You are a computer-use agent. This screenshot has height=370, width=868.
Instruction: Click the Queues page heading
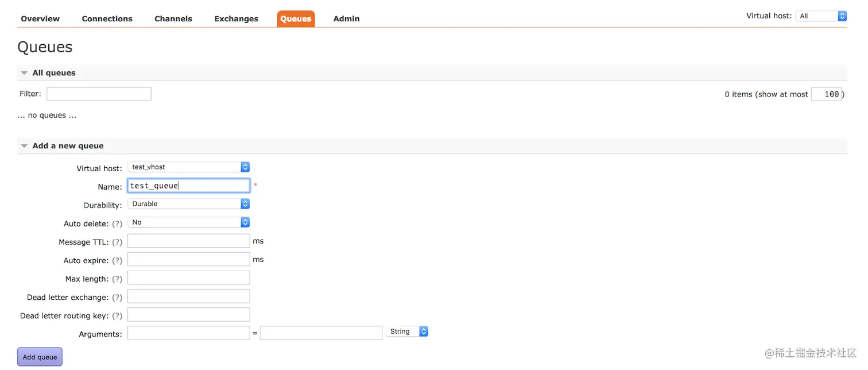(45, 47)
